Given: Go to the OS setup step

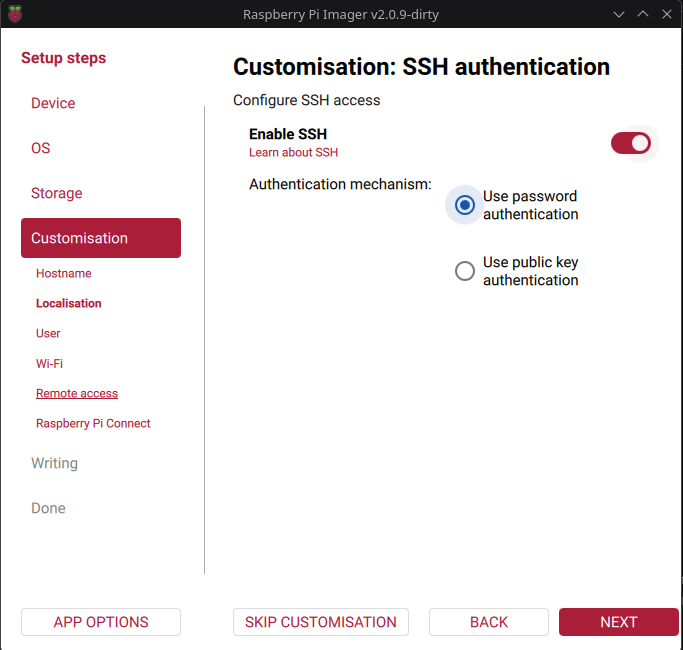Looking at the screenshot, I should pos(41,148).
